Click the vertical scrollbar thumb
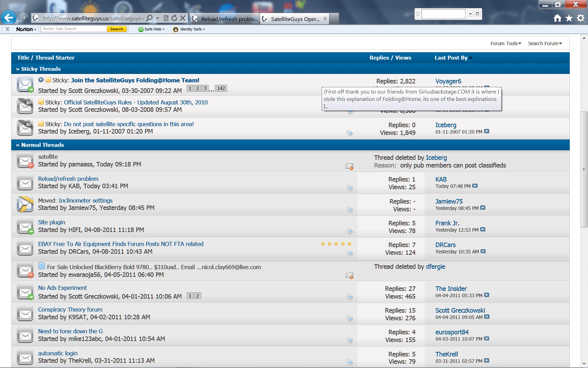The height and width of the screenshot is (368, 588). (x=584, y=169)
